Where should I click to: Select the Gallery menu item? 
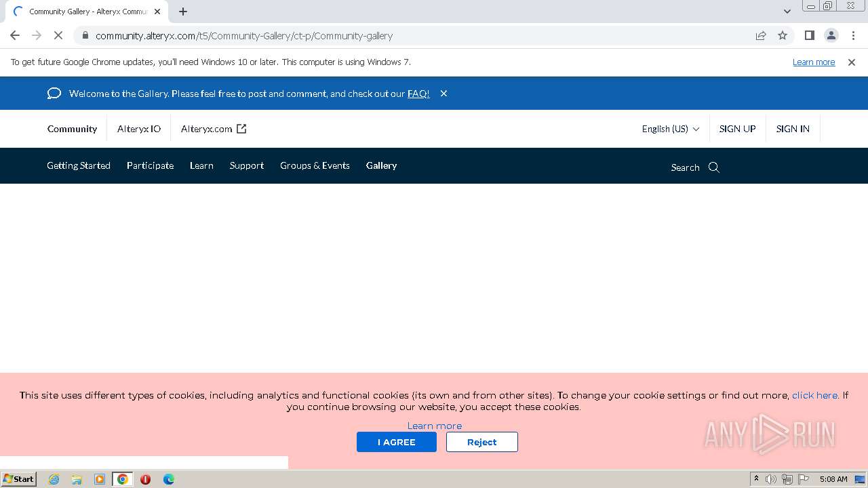[x=381, y=165]
